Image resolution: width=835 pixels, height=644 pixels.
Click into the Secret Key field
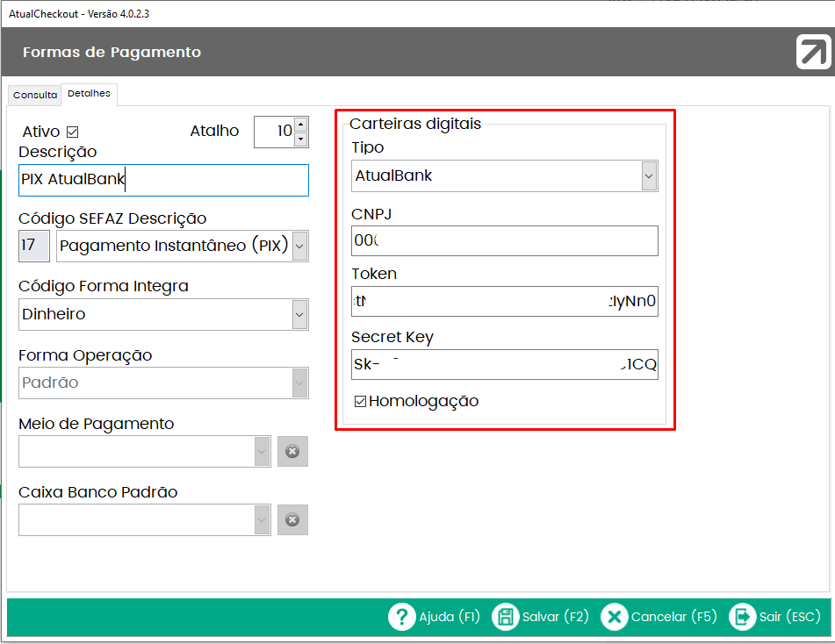[x=504, y=364]
